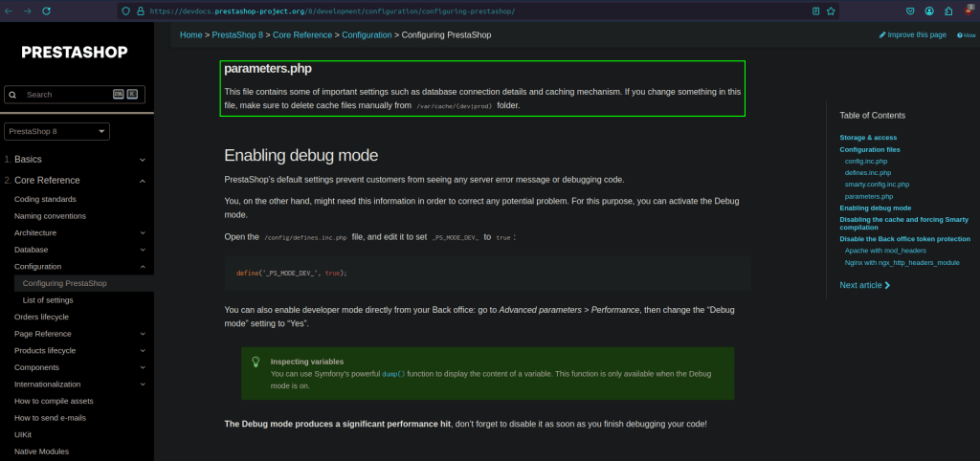Go to Next article link

point(865,285)
